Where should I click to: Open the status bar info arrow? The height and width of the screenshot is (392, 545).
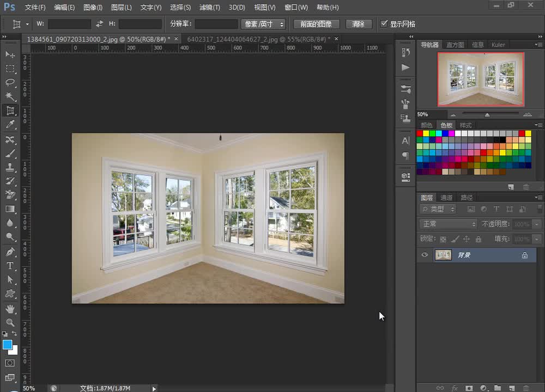(x=154, y=388)
